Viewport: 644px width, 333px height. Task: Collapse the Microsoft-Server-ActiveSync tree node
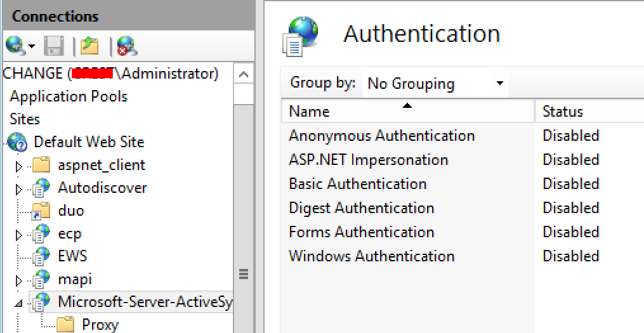[19, 303]
